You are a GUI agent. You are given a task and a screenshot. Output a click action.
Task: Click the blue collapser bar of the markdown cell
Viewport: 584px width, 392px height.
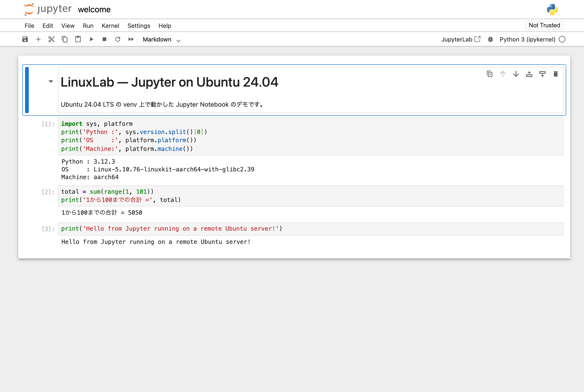pos(27,90)
